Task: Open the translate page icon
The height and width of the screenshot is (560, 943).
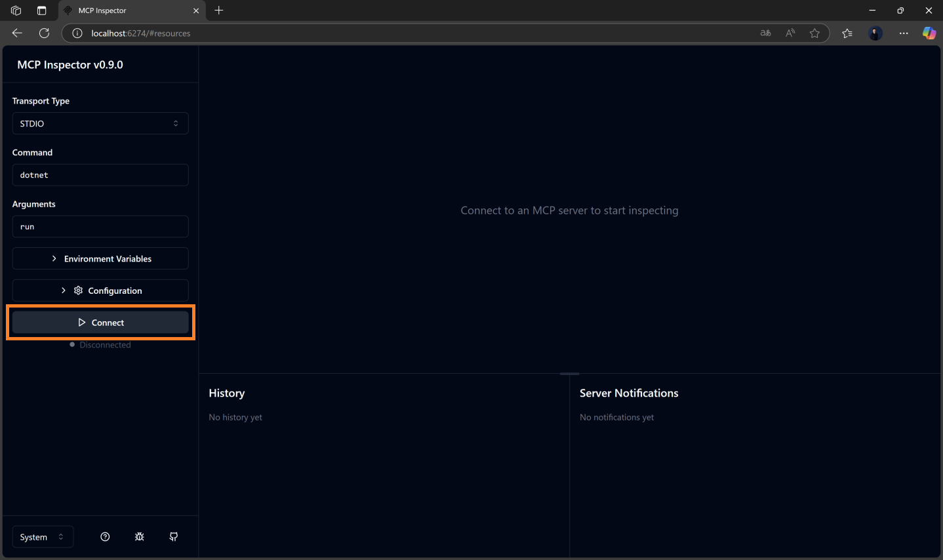Action: 765,33
